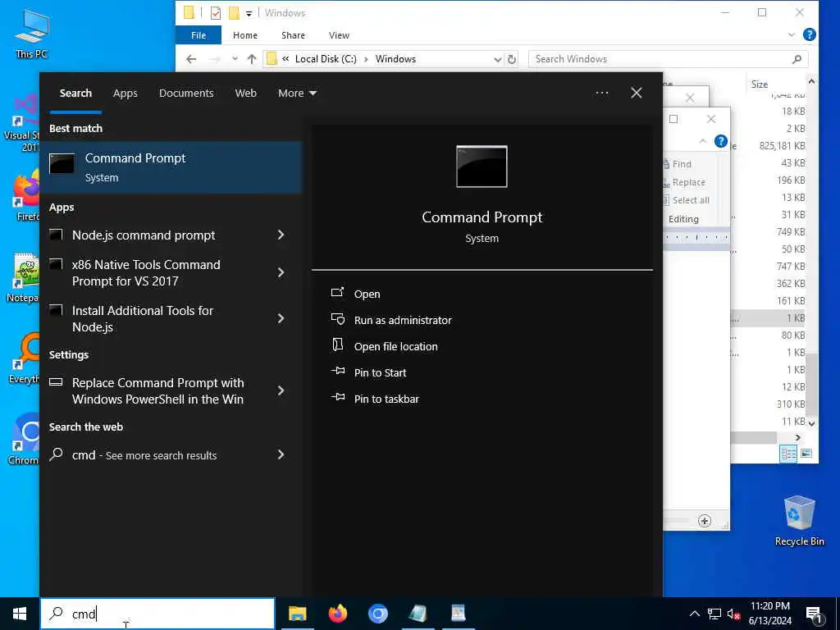Viewport: 840px width, 630px height.
Task: Go back in the Explorer window
Action: [191, 59]
